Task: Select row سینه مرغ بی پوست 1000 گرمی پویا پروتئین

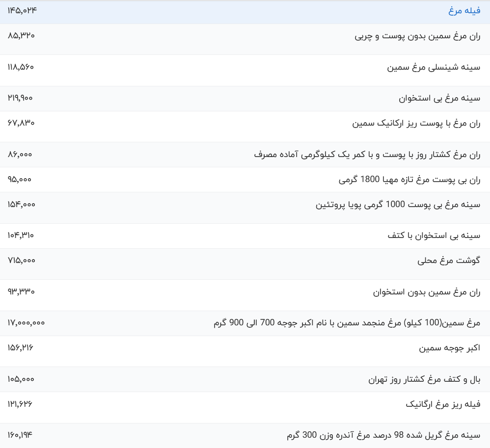Action: 245,208
